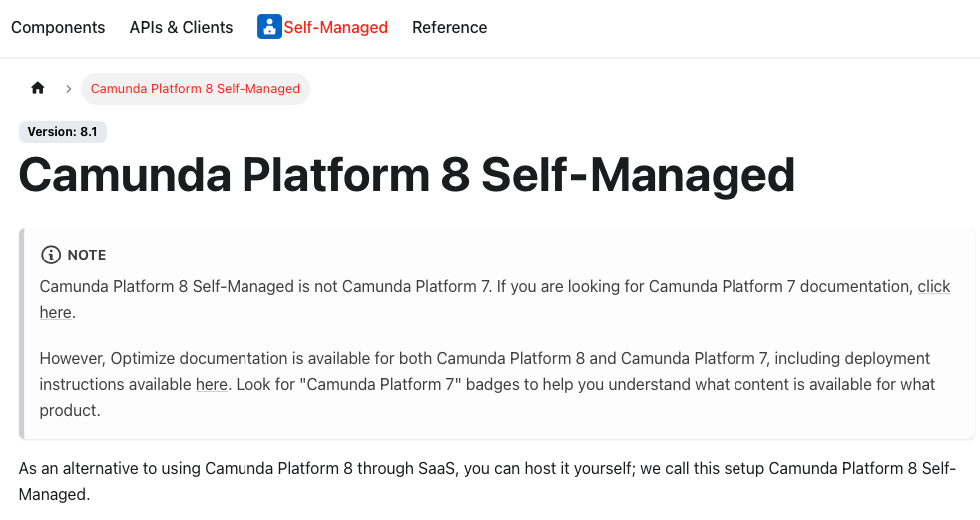Image resolution: width=980 pixels, height=520 pixels.
Task: Click the NOTE label text
Action: pos(87,255)
